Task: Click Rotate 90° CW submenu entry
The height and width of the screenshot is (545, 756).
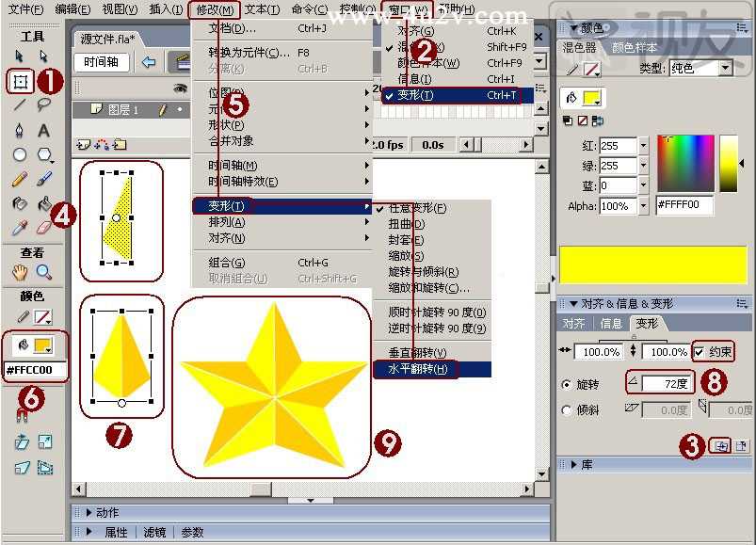Action: click(x=432, y=313)
